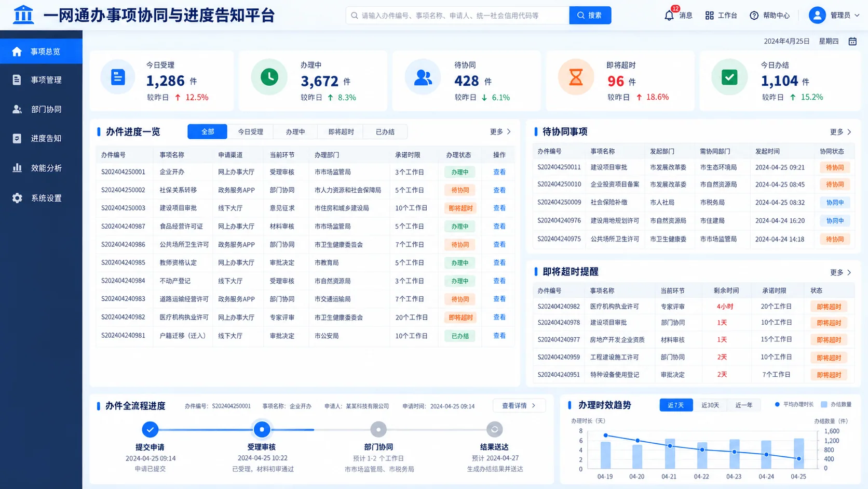Screen dimensions: 868x489
Task: Click the 进度告知 sidebar icon
Action: point(17,138)
